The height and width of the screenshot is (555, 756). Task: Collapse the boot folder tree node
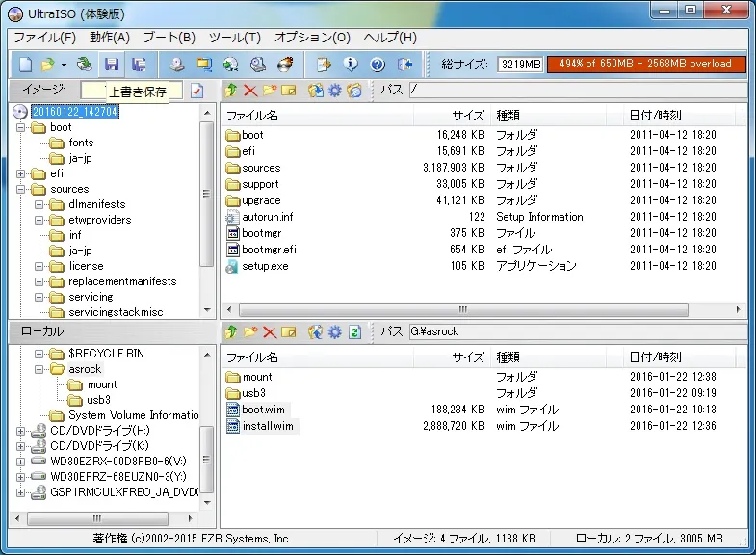point(21,128)
